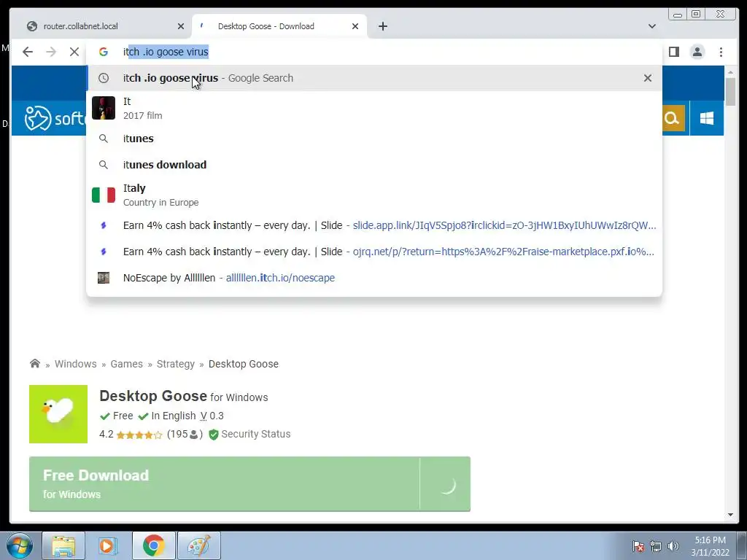Go to the home breadcrumb icon
747x560 pixels.
tap(35, 364)
